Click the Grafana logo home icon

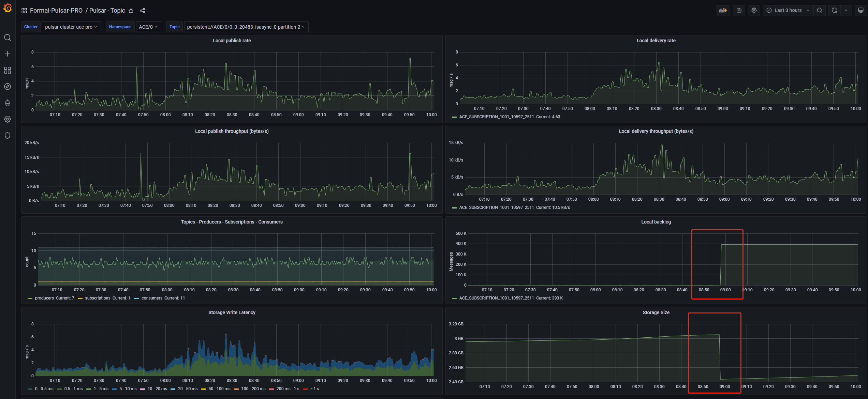click(8, 8)
